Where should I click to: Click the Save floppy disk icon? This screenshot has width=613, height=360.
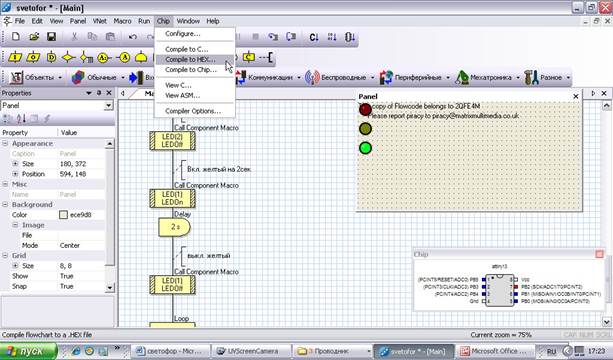pos(51,37)
